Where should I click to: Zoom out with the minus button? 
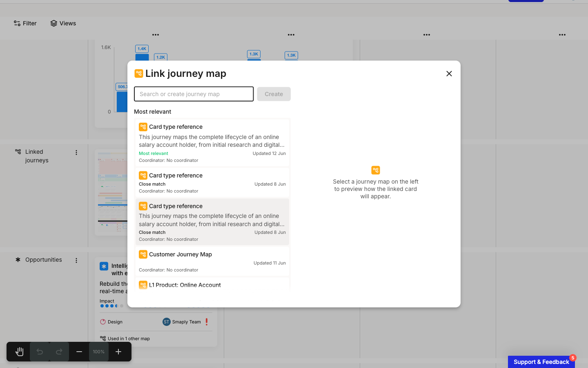79,352
